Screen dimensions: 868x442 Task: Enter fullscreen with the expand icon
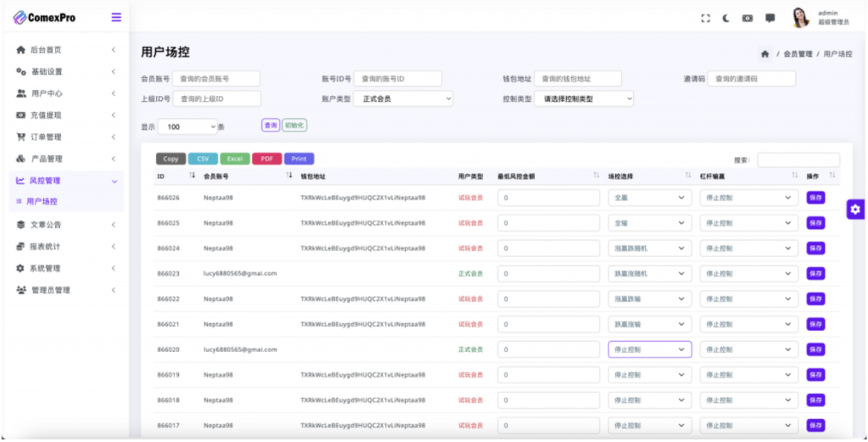(x=705, y=19)
